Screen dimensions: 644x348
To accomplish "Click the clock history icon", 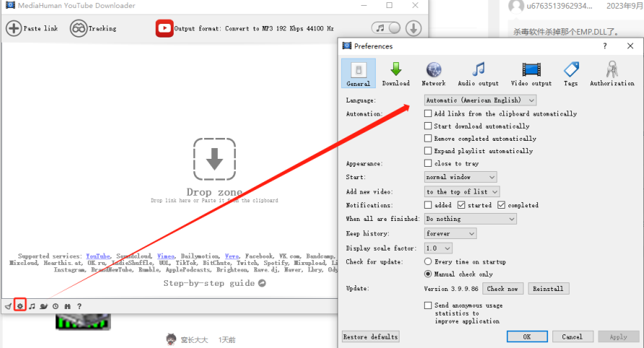I will click(56, 306).
